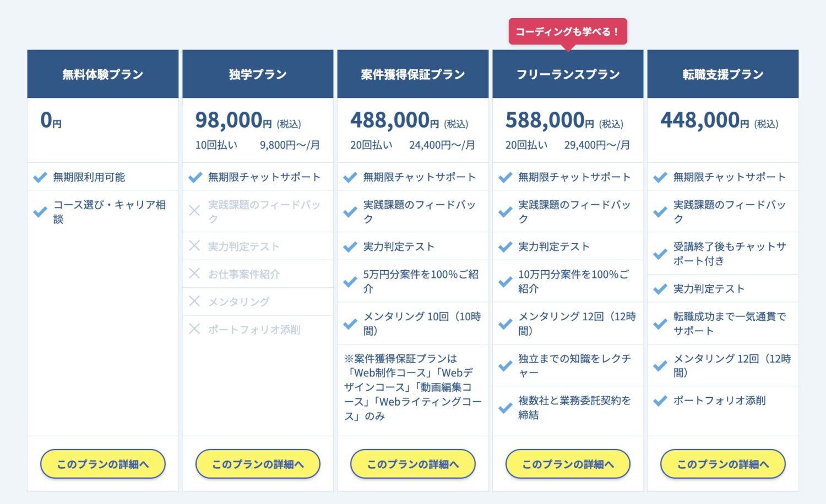826x504 pixels.
Task: Select the 案件獲得保証プラン header
Action: pyautogui.click(x=413, y=74)
